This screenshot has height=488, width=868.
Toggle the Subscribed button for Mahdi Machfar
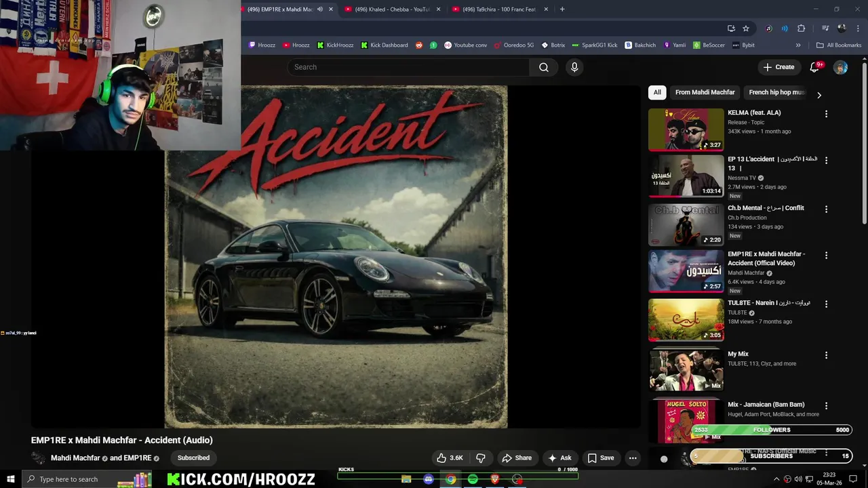click(x=193, y=457)
